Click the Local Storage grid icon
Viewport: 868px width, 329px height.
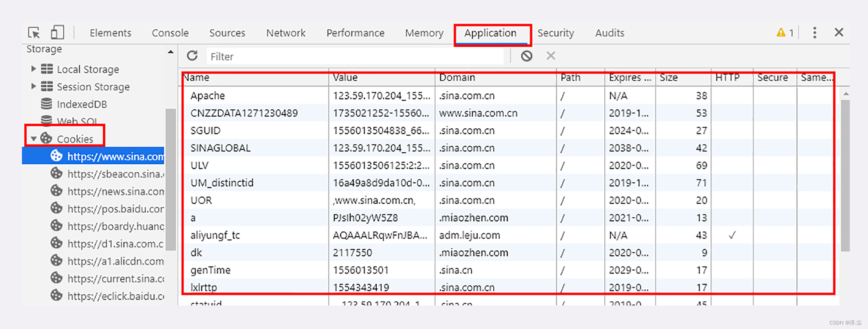[x=47, y=69]
